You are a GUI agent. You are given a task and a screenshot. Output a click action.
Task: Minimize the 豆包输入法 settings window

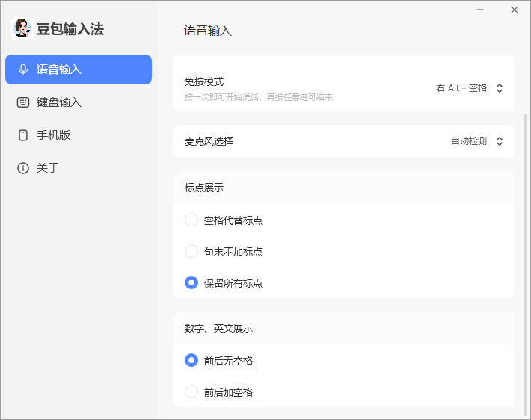click(480, 10)
